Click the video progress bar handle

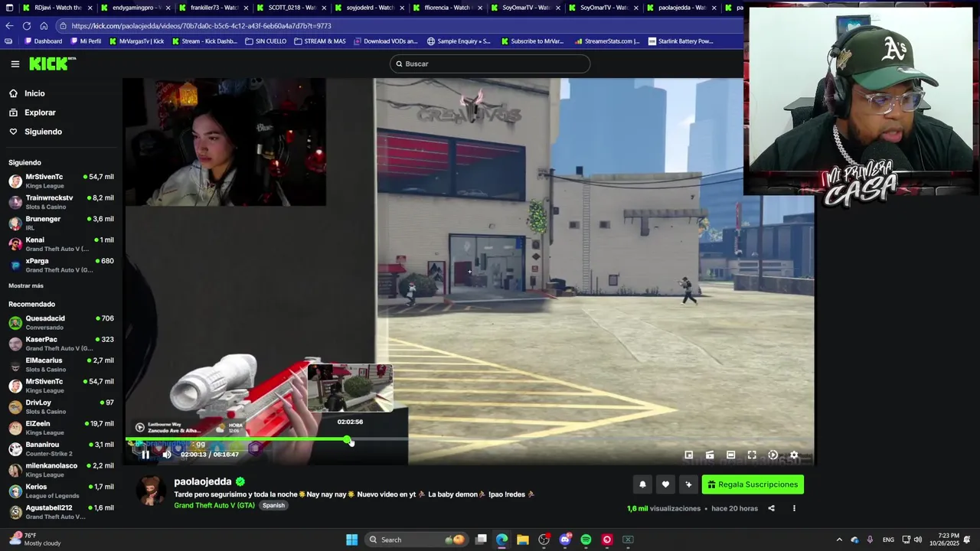[348, 440]
